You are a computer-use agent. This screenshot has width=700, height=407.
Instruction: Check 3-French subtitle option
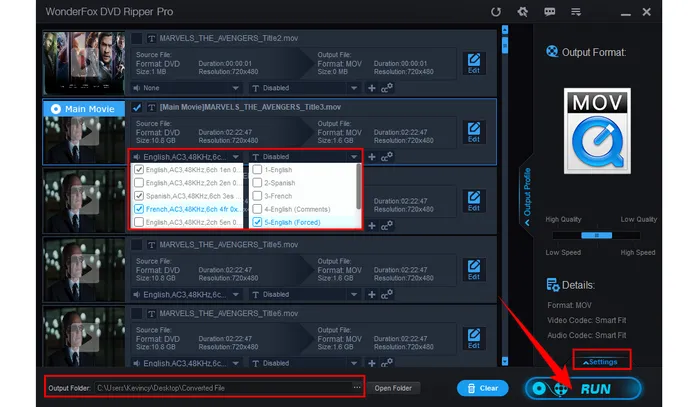(x=257, y=196)
